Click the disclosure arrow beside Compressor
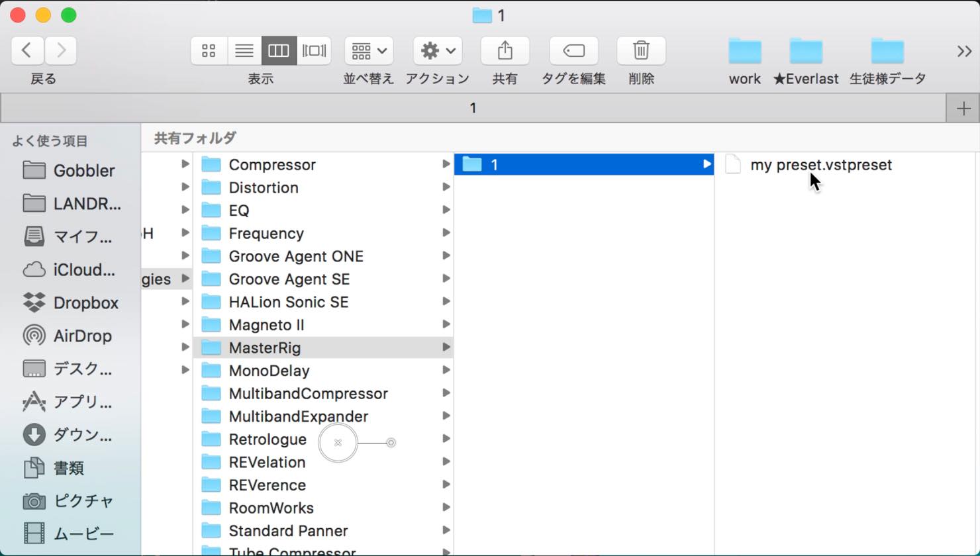The height and width of the screenshot is (556, 980). 446,164
